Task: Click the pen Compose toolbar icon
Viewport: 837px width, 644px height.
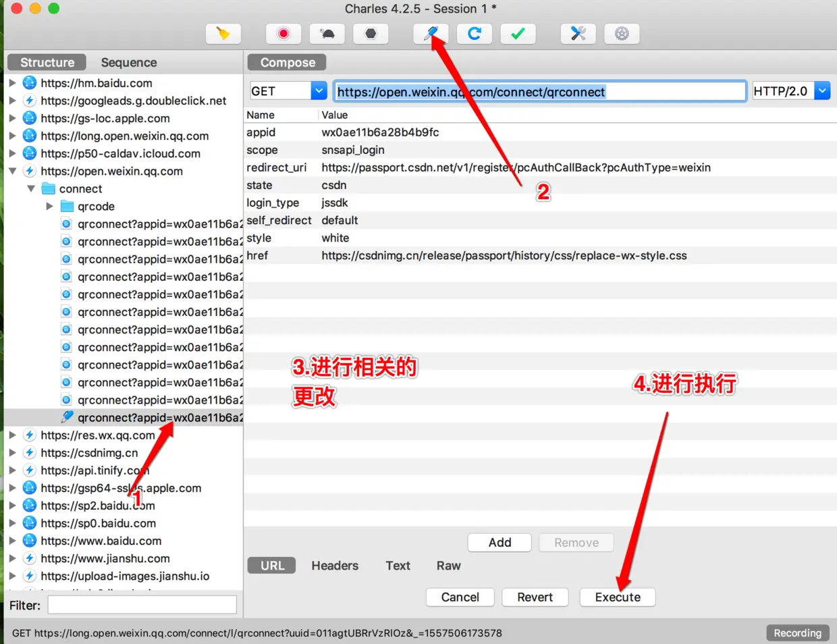Action: click(431, 34)
